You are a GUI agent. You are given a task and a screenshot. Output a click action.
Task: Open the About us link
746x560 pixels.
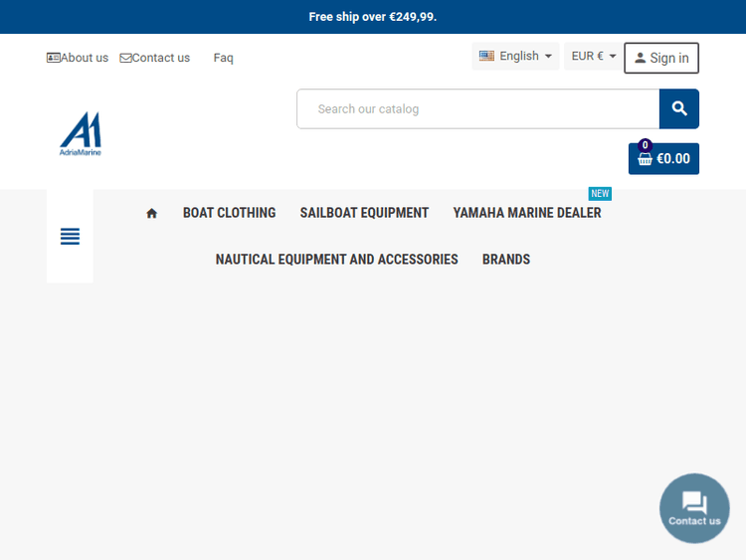tap(78, 58)
